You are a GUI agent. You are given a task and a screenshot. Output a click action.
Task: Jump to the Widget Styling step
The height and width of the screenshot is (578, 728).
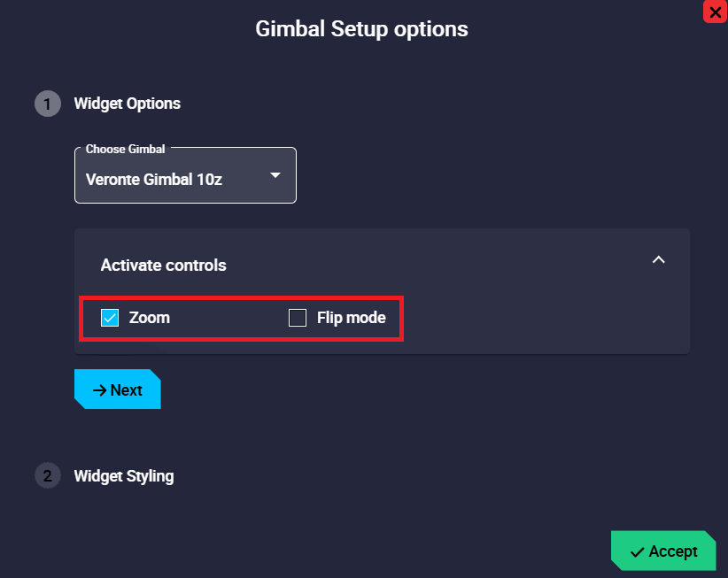124,476
